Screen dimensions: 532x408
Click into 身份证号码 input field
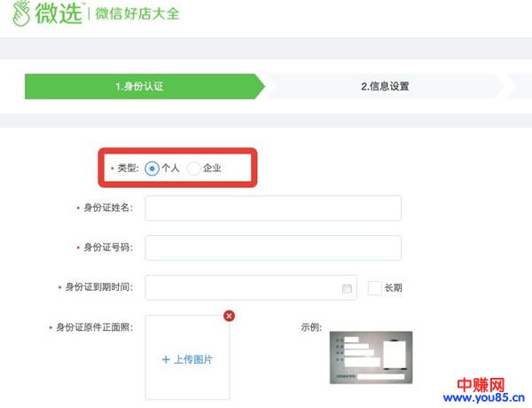click(273, 247)
